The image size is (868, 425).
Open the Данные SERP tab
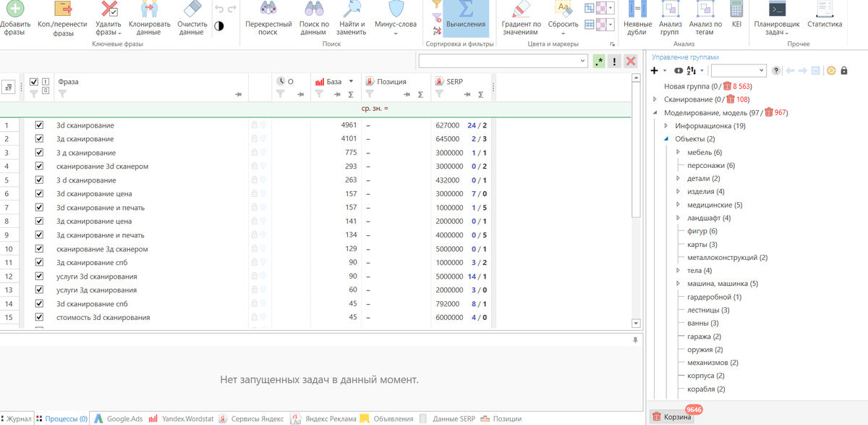[446, 418]
